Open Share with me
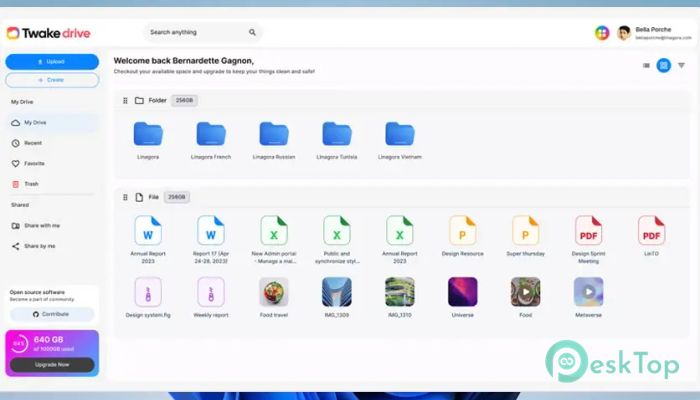Image resolution: width=700 pixels, height=400 pixels. [x=36, y=225]
